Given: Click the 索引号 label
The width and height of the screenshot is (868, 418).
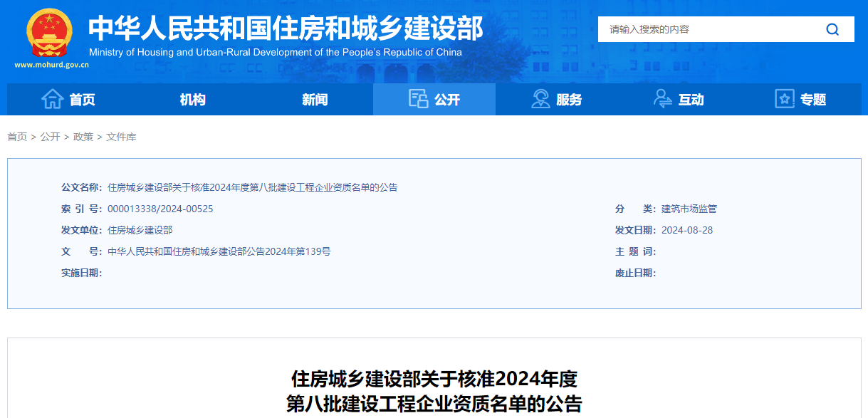Looking at the screenshot, I should click(81, 209).
